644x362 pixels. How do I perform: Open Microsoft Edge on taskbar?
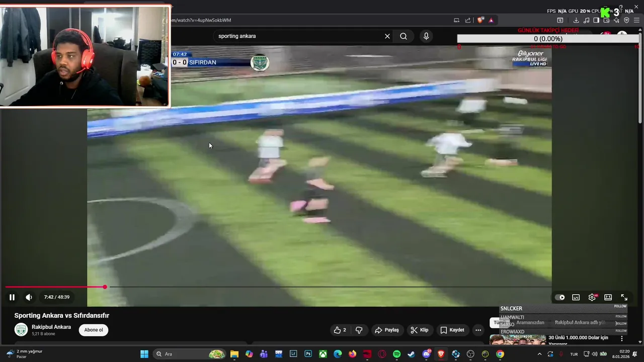click(338, 354)
